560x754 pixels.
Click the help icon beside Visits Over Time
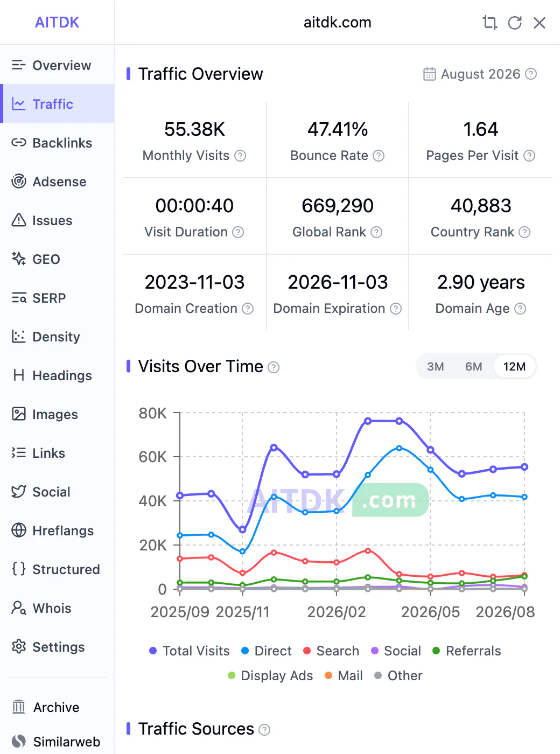point(274,367)
